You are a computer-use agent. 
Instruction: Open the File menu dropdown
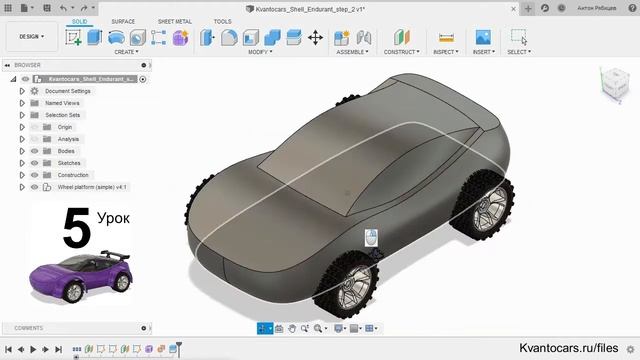point(27,8)
